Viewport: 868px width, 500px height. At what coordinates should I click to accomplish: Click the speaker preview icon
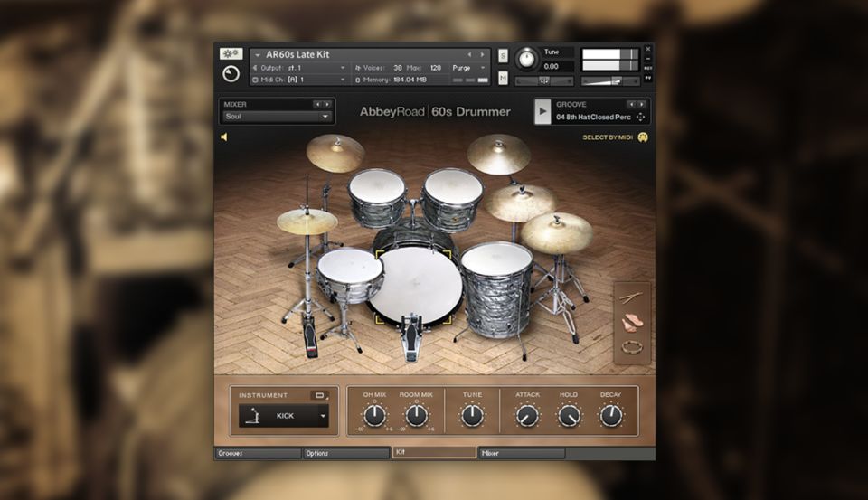point(224,137)
